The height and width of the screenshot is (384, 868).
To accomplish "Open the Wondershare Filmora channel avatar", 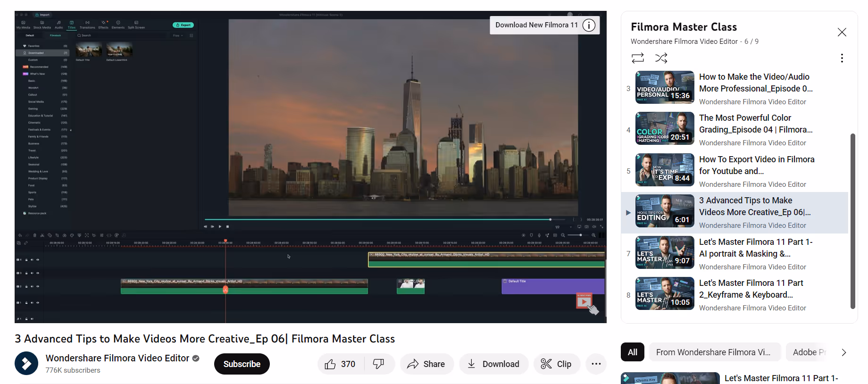I will (26, 363).
